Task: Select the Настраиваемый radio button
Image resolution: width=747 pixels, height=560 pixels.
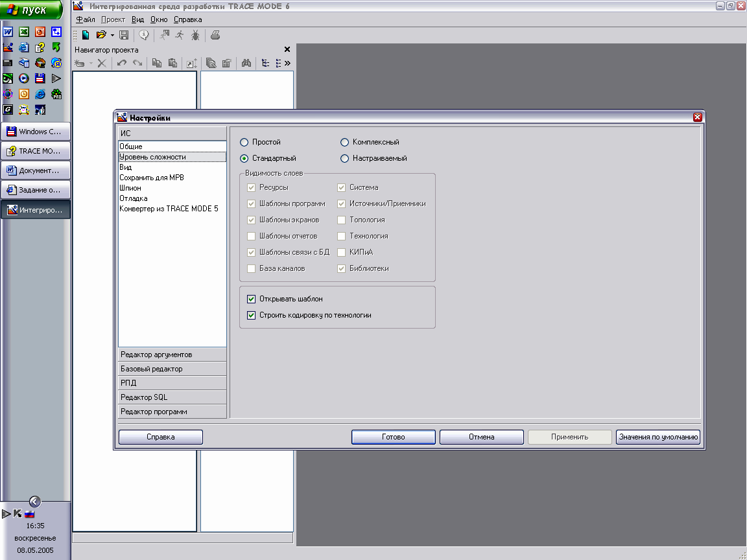Action: coord(344,158)
